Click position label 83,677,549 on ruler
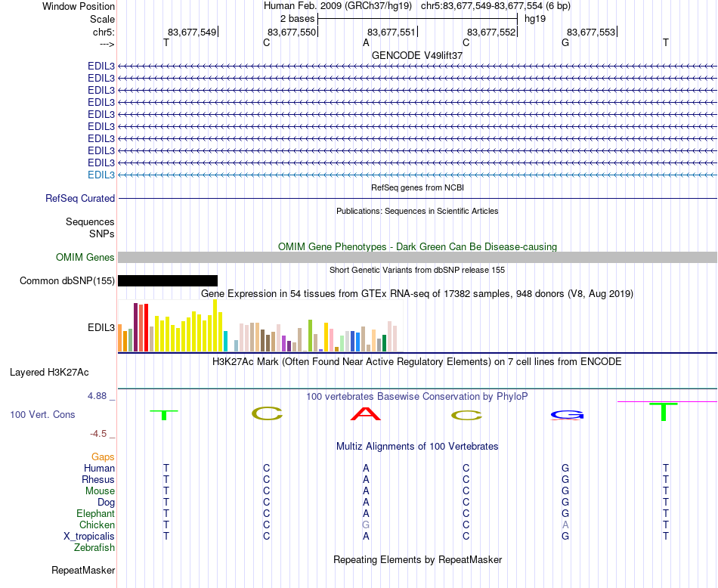 [x=192, y=32]
